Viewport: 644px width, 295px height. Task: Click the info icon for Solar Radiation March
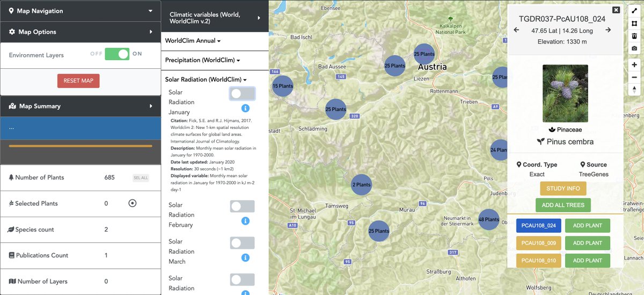coord(245,257)
